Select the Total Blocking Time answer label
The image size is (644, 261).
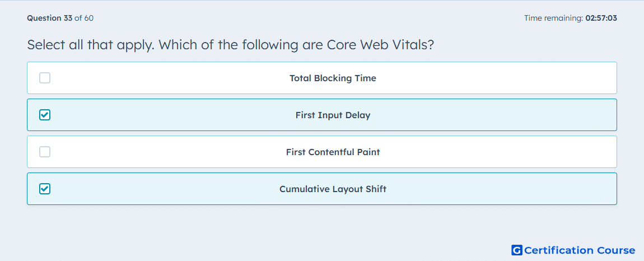333,78
